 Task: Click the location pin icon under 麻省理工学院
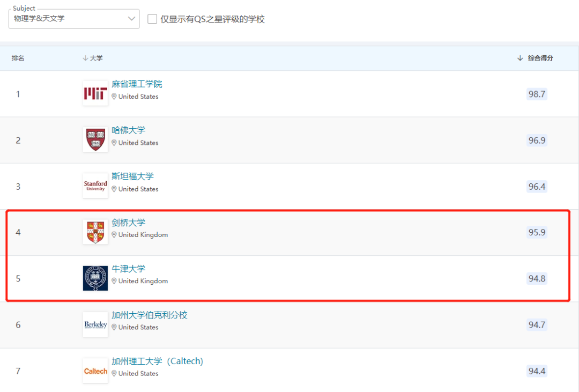(114, 97)
